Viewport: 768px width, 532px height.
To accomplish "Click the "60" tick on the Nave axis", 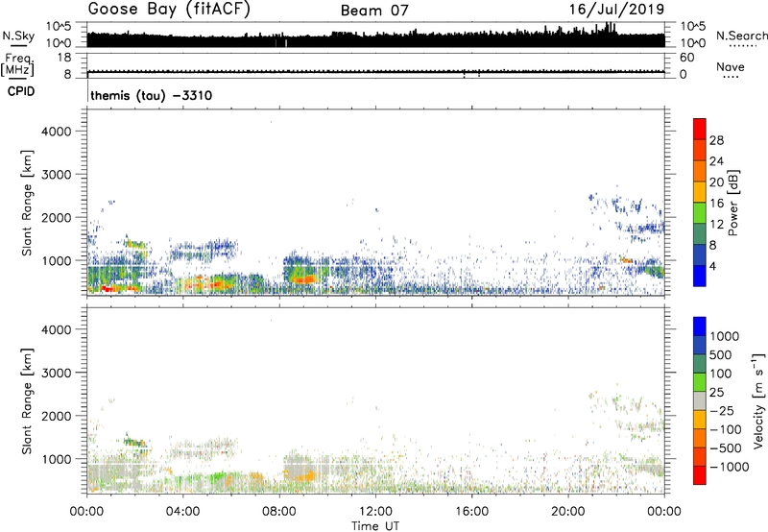I will tap(686, 58).
